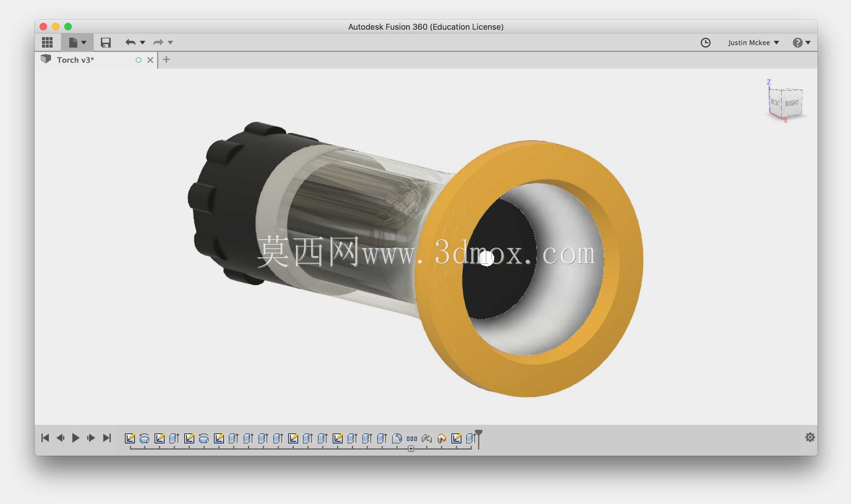This screenshot has width=851, height=504.
Task: Save the Torch design
Action: click(x=106, y=42)
